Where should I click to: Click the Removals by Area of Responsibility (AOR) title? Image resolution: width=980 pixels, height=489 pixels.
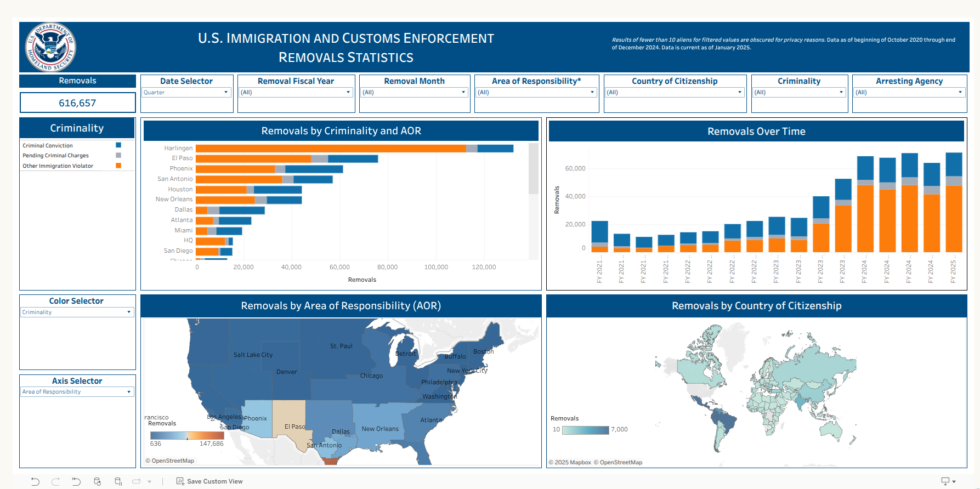pos(341,306)
